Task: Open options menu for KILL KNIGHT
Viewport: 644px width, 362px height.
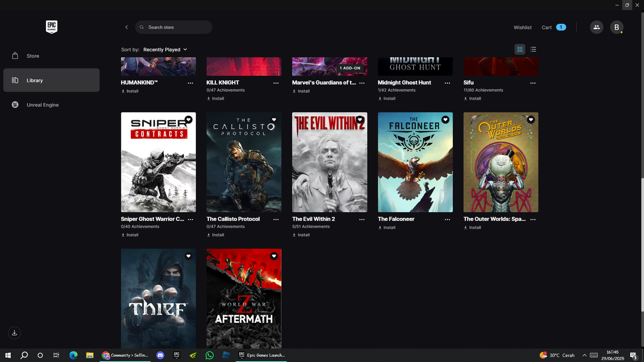Action: tap(276, 83)
